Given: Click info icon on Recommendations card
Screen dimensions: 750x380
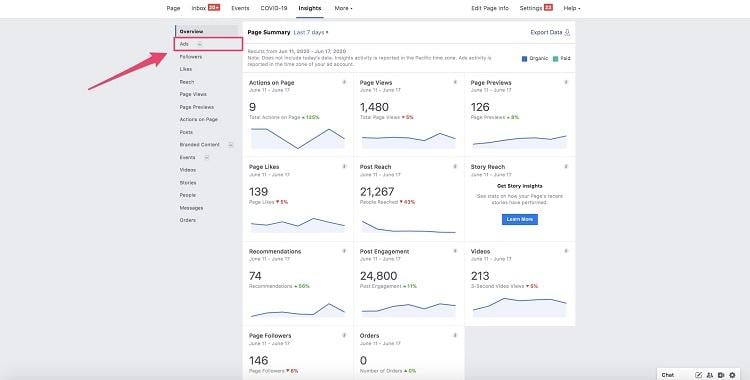Looking at the screenshot, I should click(x=344, y=251).
